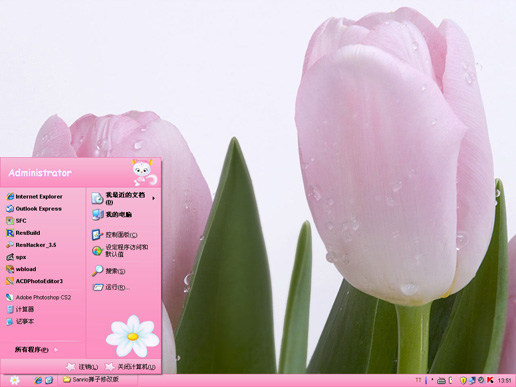Open Adobe Photoshop CS2
The image size is (516, 387).
[39, 297]
